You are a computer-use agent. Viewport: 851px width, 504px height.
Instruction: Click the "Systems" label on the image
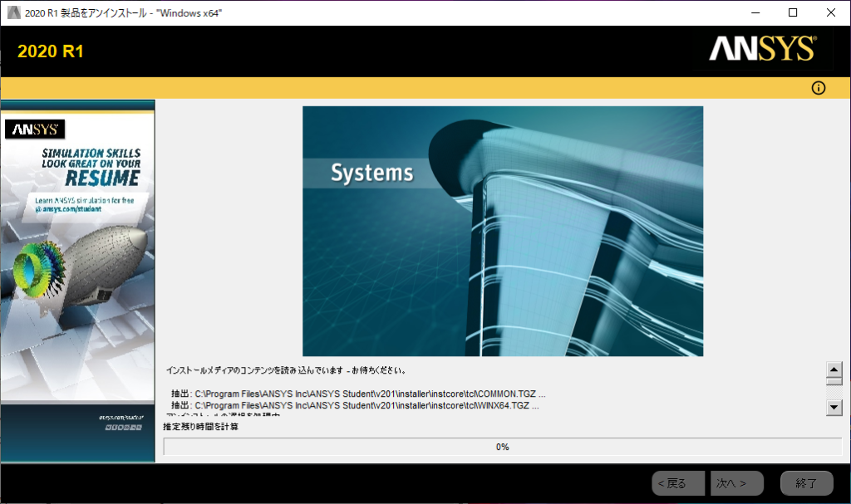(372, 173)
